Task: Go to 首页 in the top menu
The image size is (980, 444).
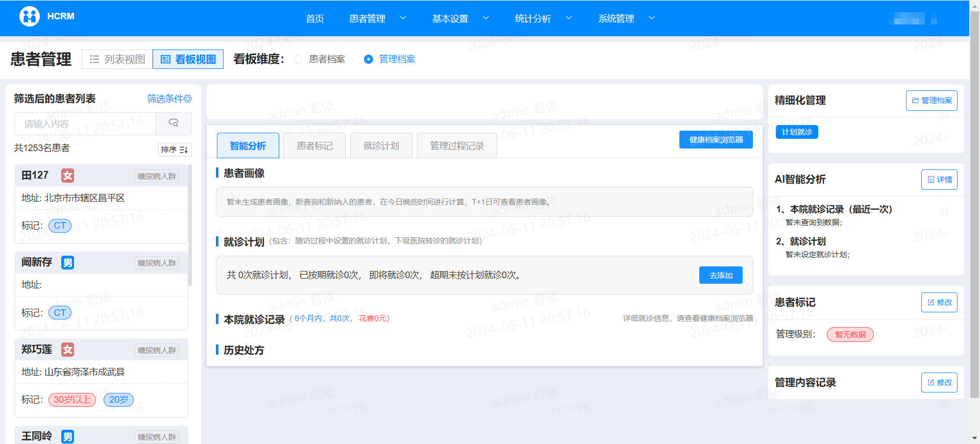Action: click(x=315, y=18)
